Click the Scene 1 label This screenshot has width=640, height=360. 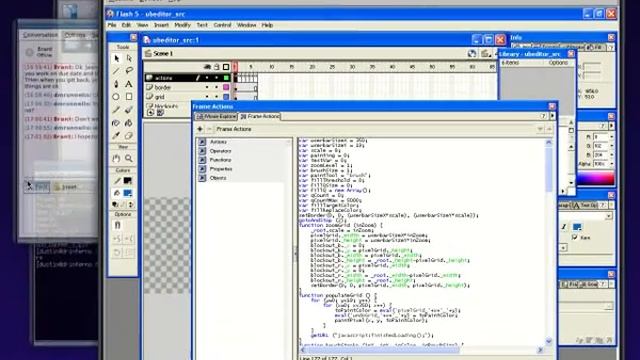pos(163,53)
